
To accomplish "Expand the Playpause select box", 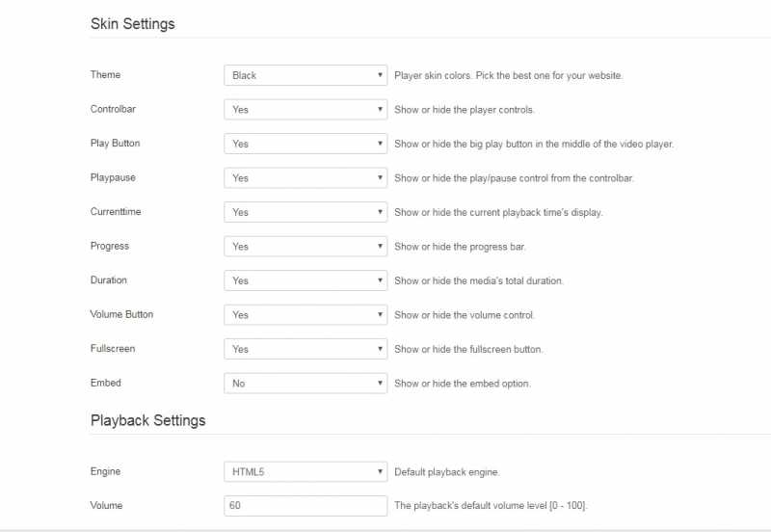I will 305,178.
